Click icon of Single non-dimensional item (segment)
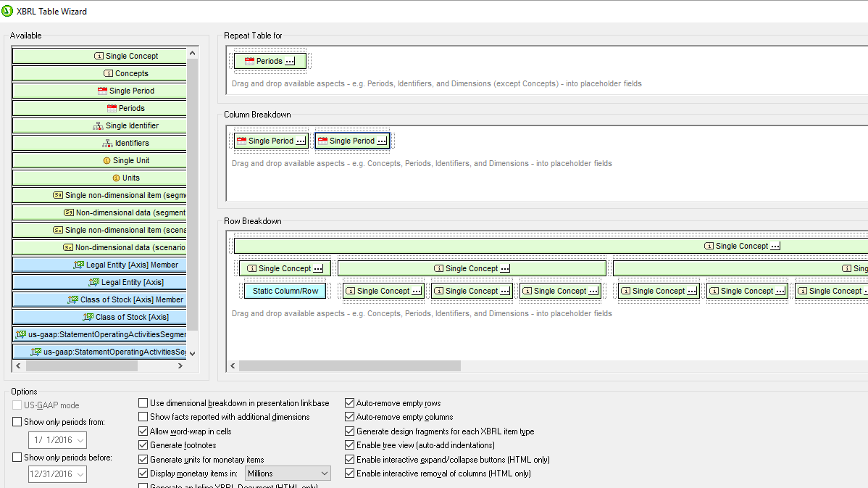 click(58, 195)
